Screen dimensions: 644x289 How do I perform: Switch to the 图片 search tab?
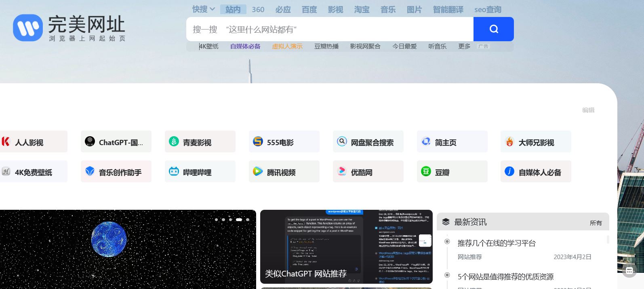point(414,9)
